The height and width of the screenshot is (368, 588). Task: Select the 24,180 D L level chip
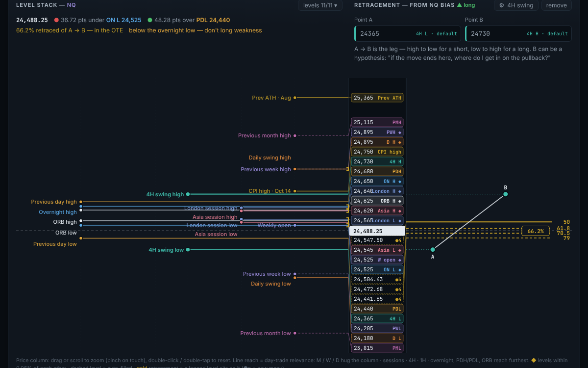click(377, 338)
